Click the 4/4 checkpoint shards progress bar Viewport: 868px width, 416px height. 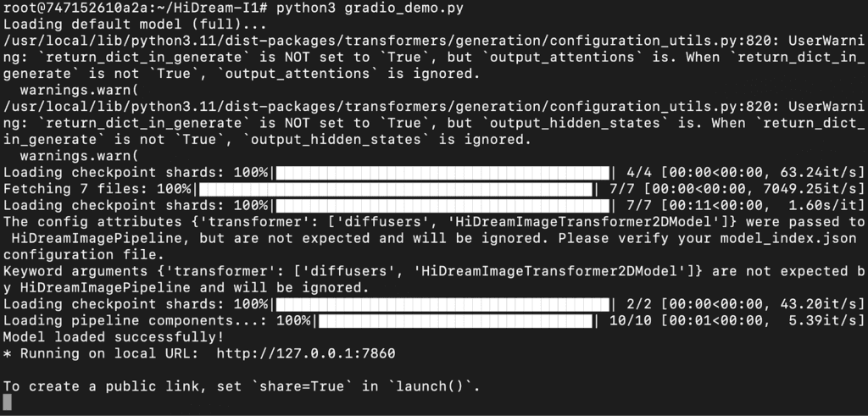coord(442,173)
